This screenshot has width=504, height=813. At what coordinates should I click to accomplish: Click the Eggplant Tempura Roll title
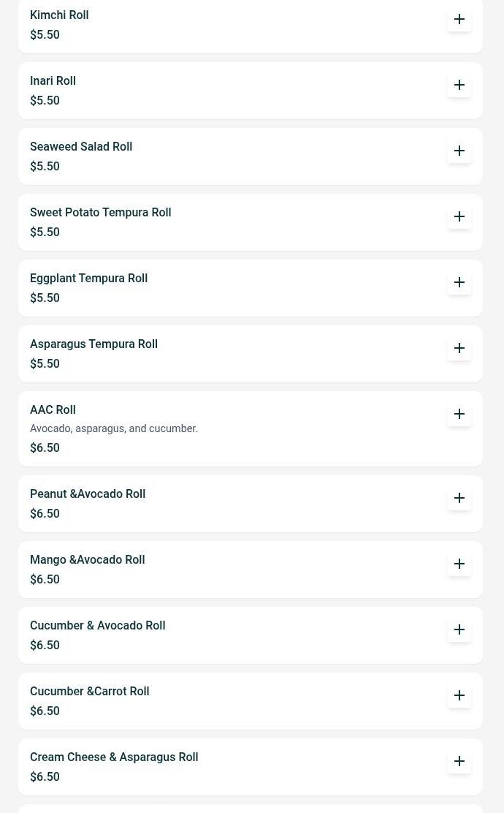(x=88, y=278)
